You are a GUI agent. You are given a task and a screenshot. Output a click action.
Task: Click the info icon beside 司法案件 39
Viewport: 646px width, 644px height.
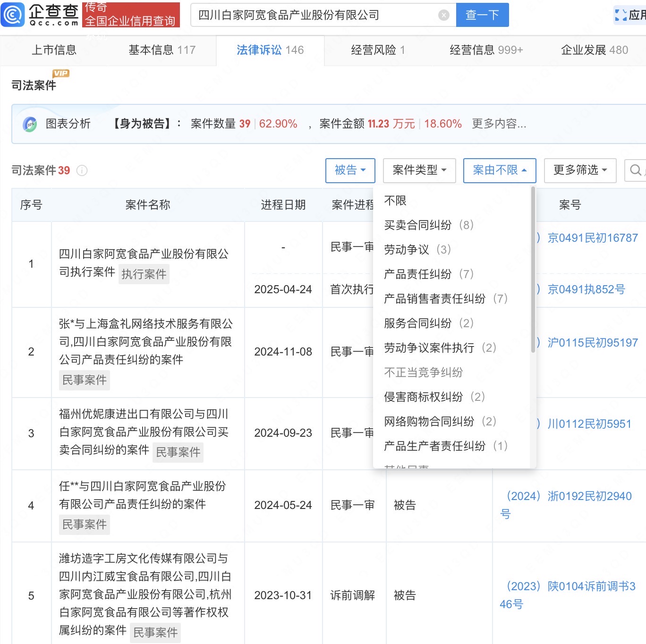coord(82,170)
